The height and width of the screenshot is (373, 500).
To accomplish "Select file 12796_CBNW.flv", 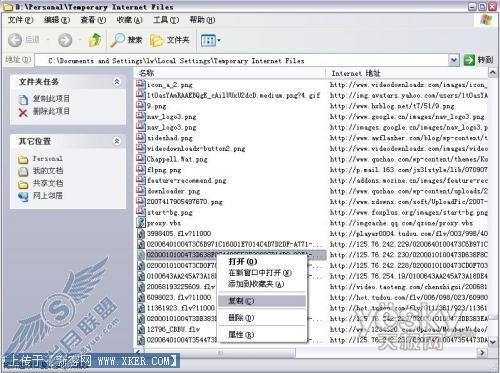I will point(173,330).
